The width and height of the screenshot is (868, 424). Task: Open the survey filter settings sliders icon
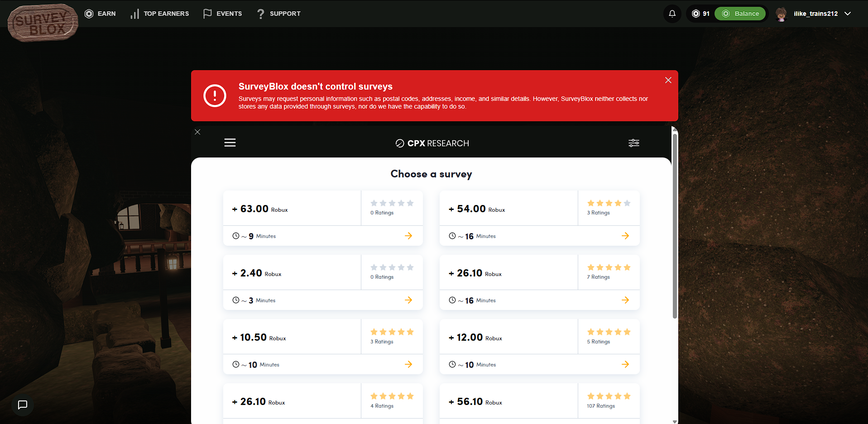click(634, 143)
